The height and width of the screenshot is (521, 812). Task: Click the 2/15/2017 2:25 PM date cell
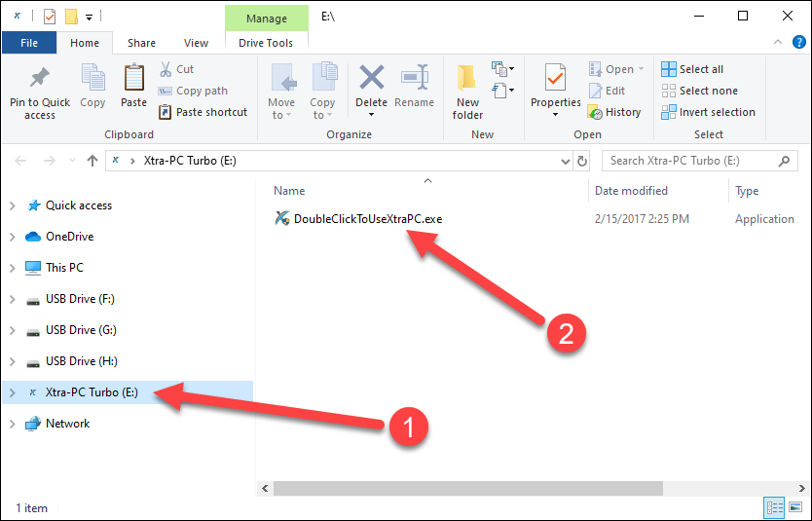[x=642, y=219]
